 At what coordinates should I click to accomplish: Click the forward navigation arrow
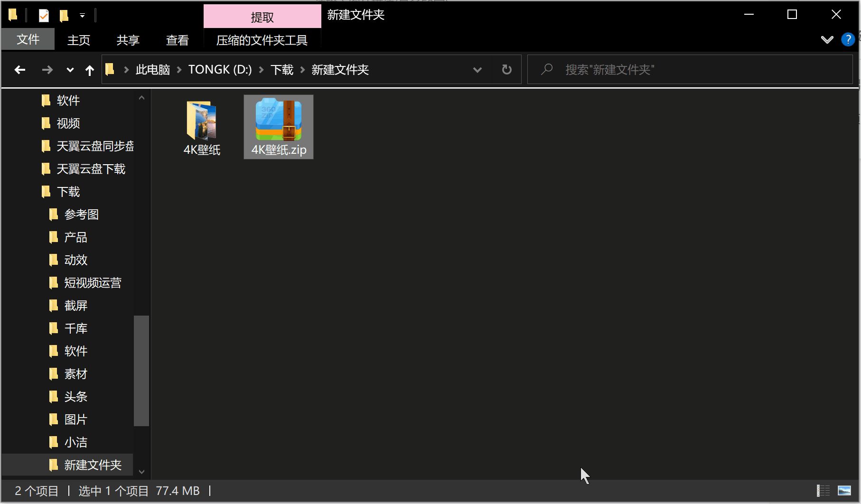coord(47,69)
